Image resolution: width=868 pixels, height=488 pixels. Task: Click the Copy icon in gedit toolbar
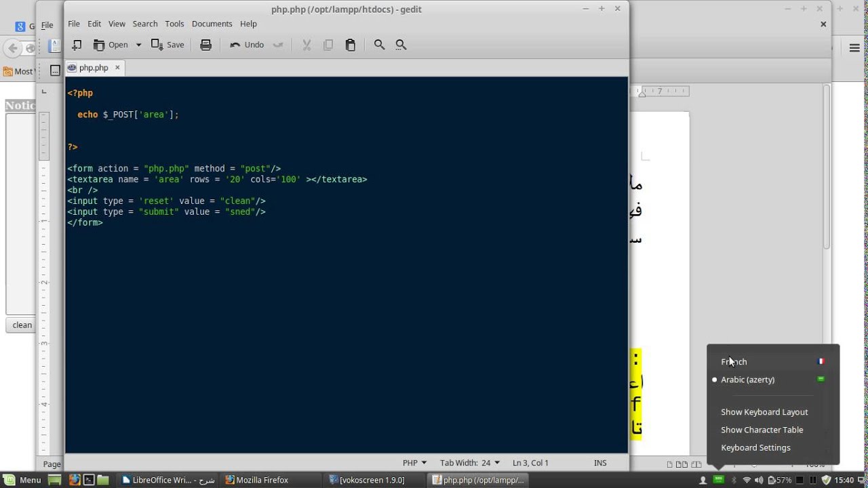(328, 45)
